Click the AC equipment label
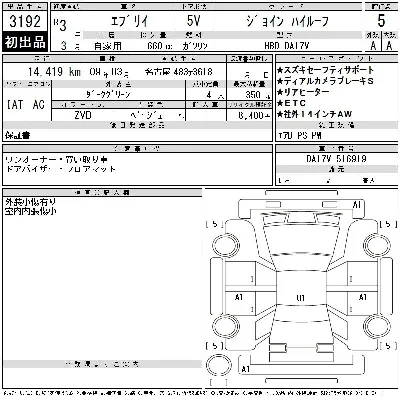 pyautogui.click(x=39, y=105)
